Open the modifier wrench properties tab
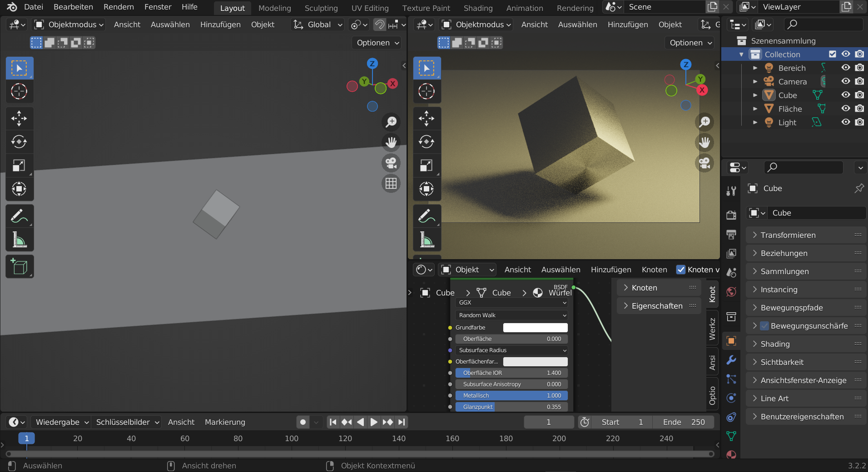The image size is (868, 472). [731, 360]
